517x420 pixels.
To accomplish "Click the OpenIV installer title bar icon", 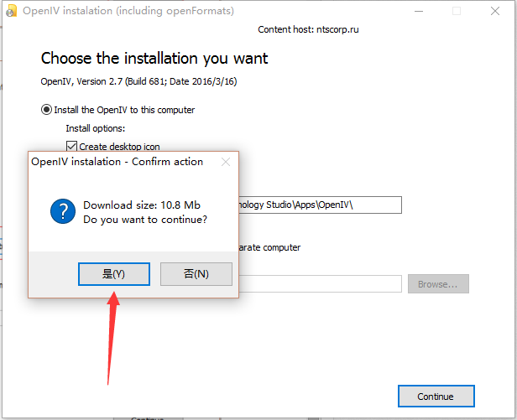I will tap(12, 11).
